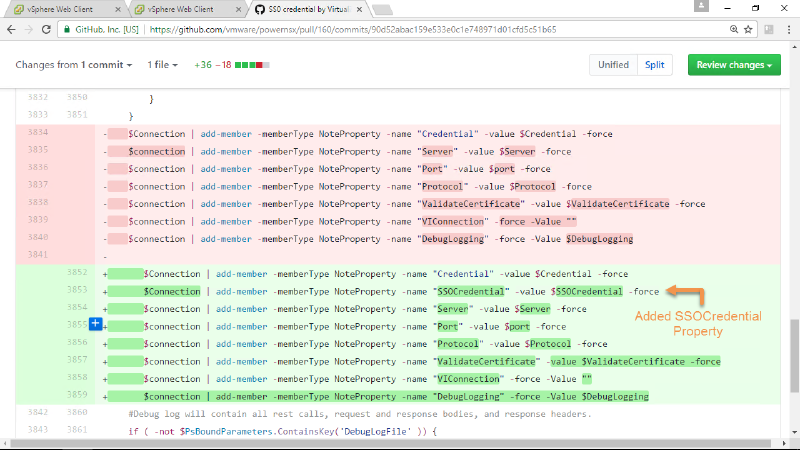Viewport: 800px width, 450px height.
Task: Click scrollbar down arrow
Action: [x=795, y=433]
